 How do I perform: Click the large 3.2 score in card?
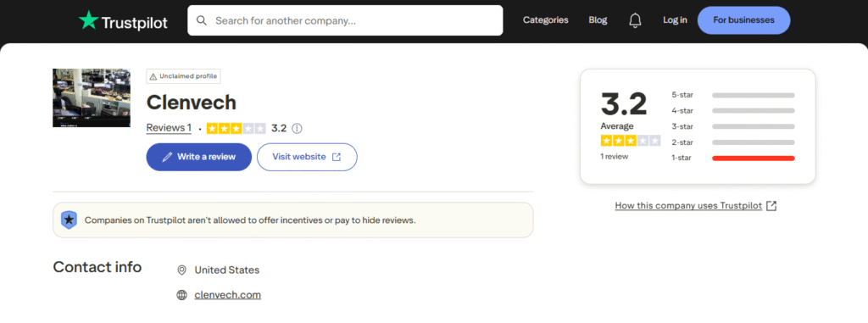[624, 103]
